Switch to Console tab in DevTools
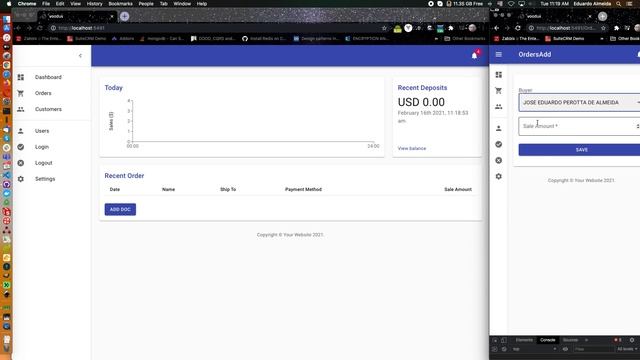The height and width of the screenshot is (360, 640). [x=548, y=340]
